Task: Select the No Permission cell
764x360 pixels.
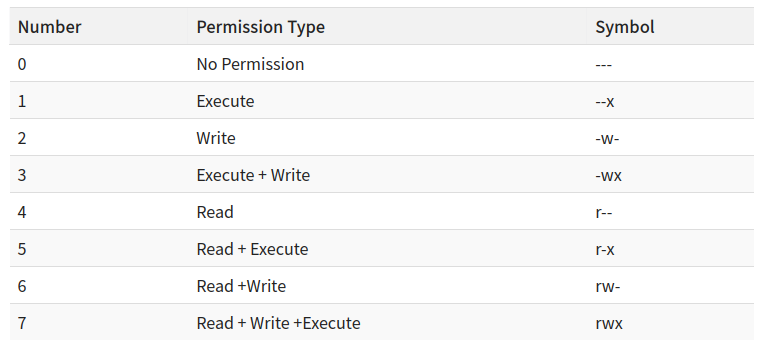Action: [x=250, y=64]
